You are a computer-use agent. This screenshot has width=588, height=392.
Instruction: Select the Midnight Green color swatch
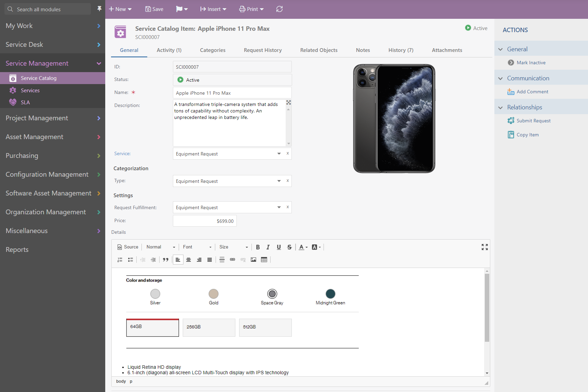tap(330, 294)
